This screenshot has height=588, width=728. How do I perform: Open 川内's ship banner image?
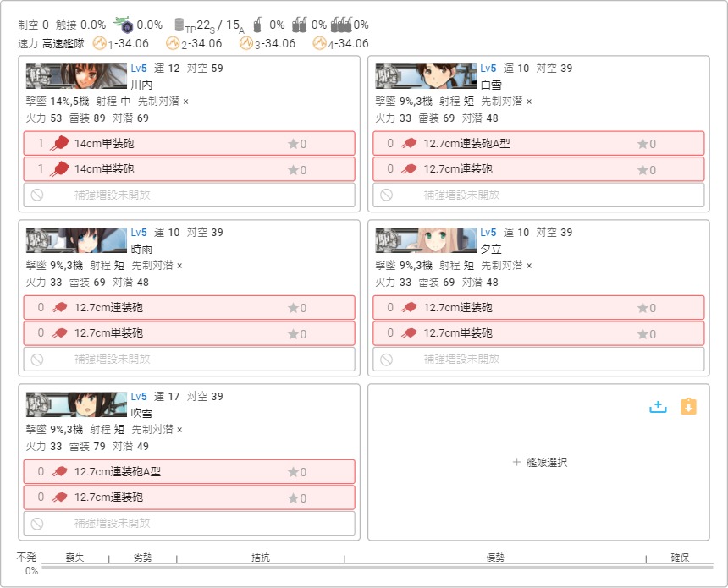click(76, 76)
